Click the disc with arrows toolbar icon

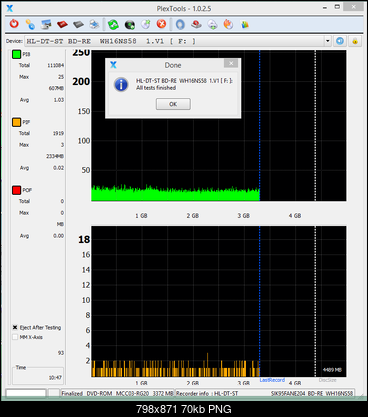tap(212, 24)
